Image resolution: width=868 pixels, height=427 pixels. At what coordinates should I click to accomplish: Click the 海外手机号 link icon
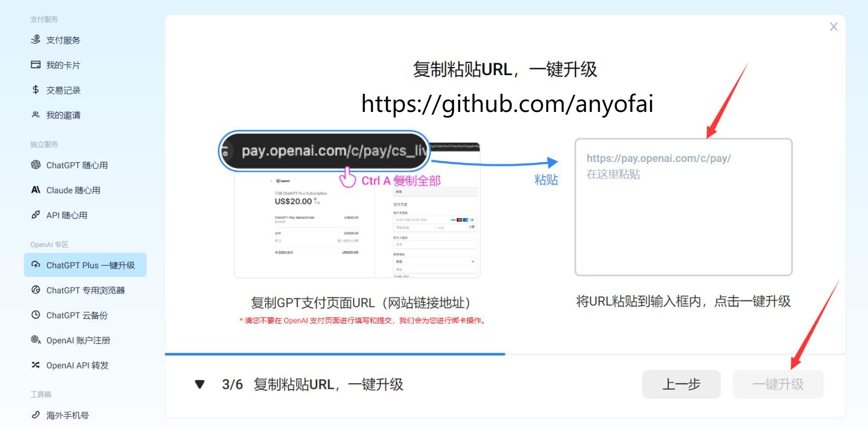(x=35, y=415)
